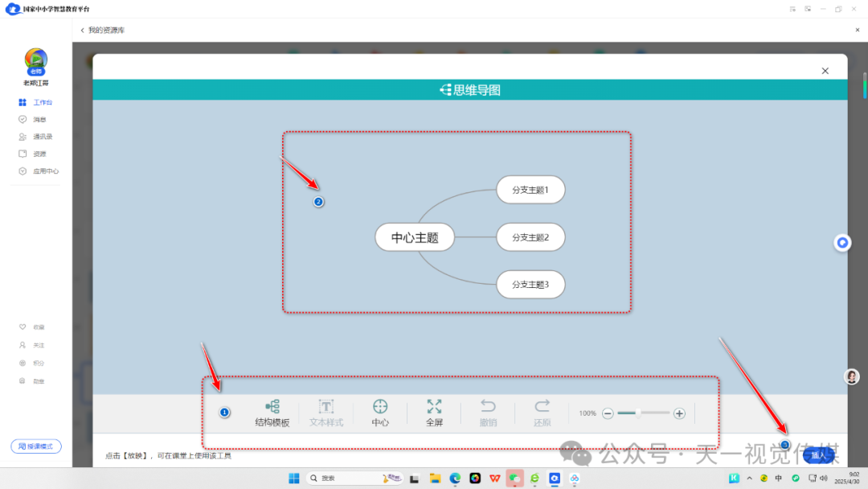Image resolution: width=868 pixels, height=489 pixels.
Task: Select the 结构模板 structure template tool
Action: click(272, 411)
